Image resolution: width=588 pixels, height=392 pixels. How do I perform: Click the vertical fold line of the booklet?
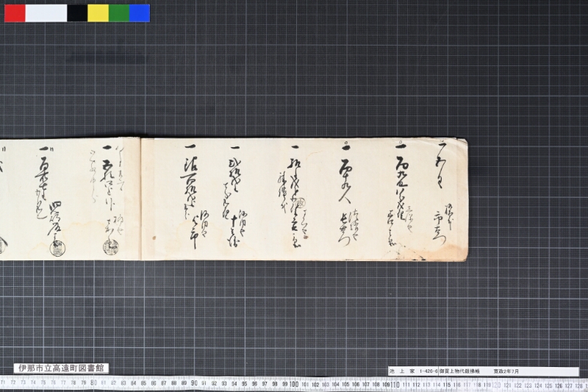click(x=140, y=199)
